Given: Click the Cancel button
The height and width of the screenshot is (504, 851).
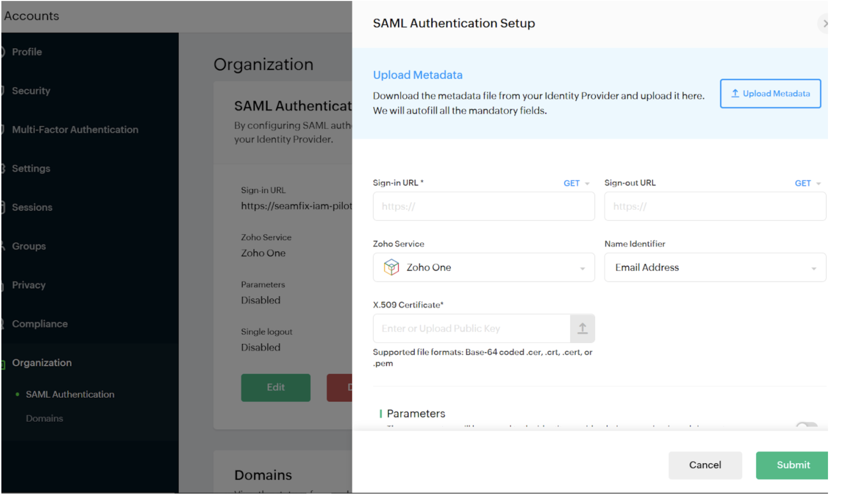Looking at the screenshot, I should (x=705, y=465).
